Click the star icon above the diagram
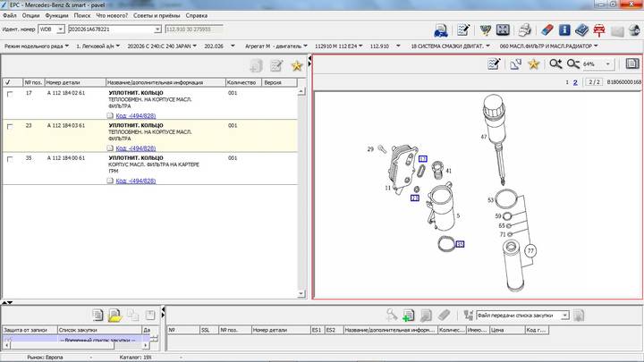644x362 pixels. click(x=534, y=64)
